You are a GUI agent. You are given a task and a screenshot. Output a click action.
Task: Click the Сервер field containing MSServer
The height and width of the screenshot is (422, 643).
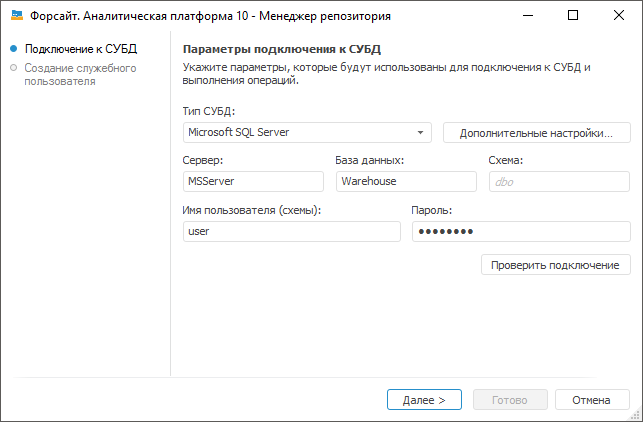tap(253, 181)
